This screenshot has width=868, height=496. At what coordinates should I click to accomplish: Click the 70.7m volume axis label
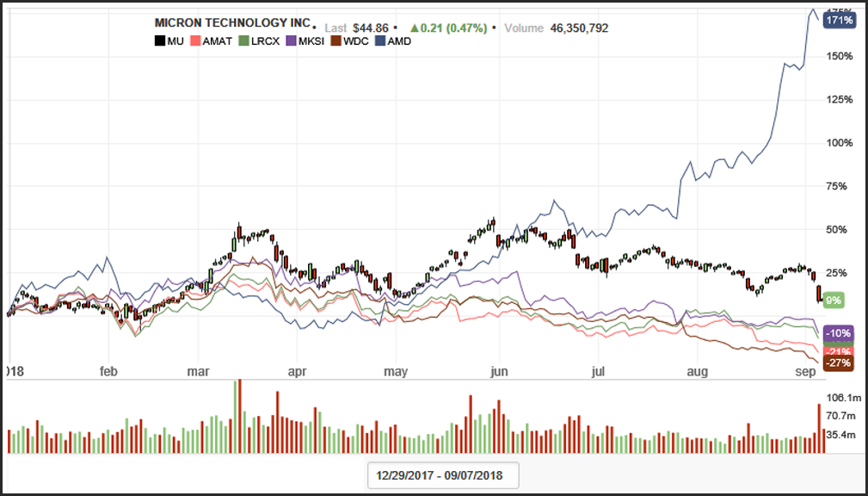click(841, 416)
